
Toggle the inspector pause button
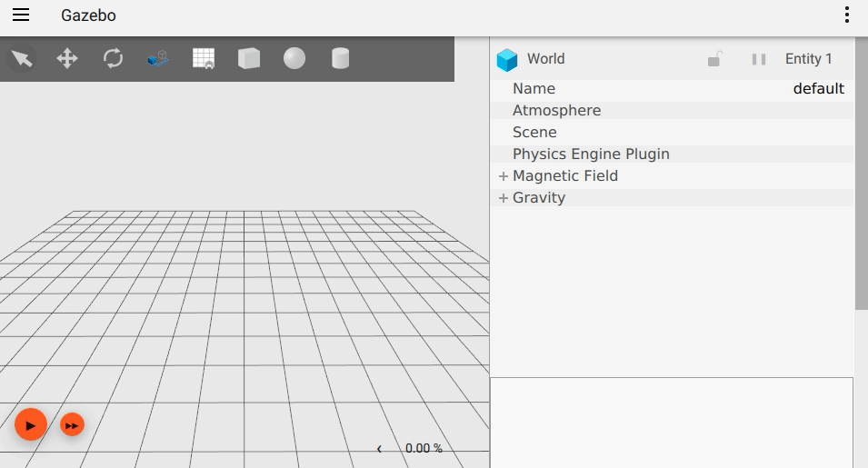coord(759,59)
